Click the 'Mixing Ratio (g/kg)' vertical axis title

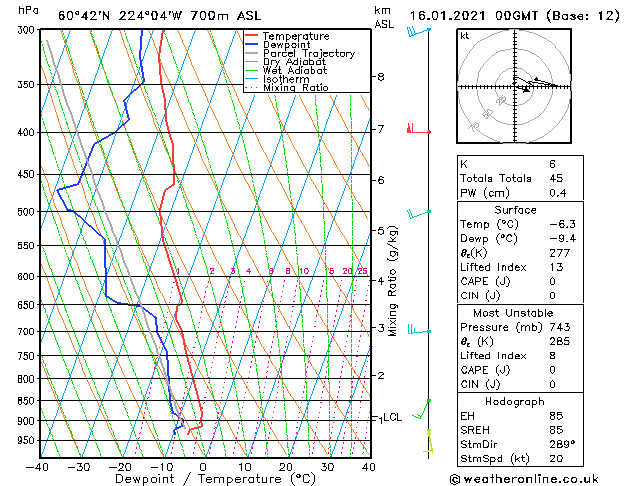click(x=393, y=281)
